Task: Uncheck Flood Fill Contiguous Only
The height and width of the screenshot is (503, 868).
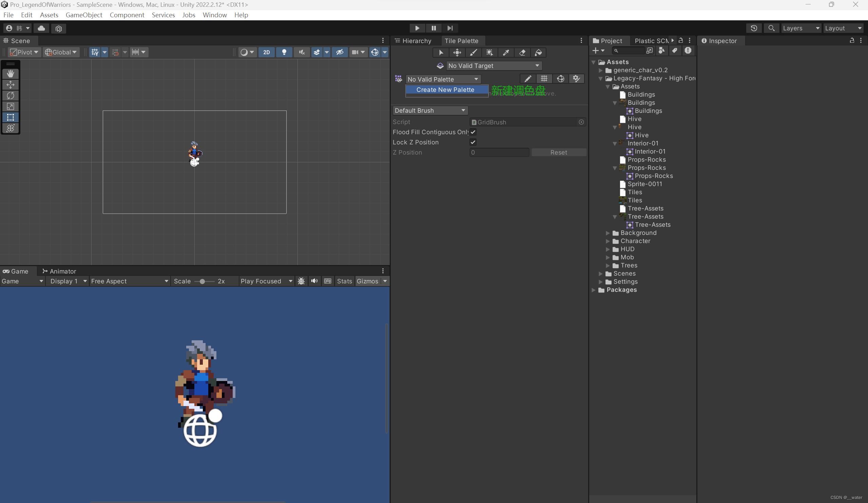Action: click(473, 132)
